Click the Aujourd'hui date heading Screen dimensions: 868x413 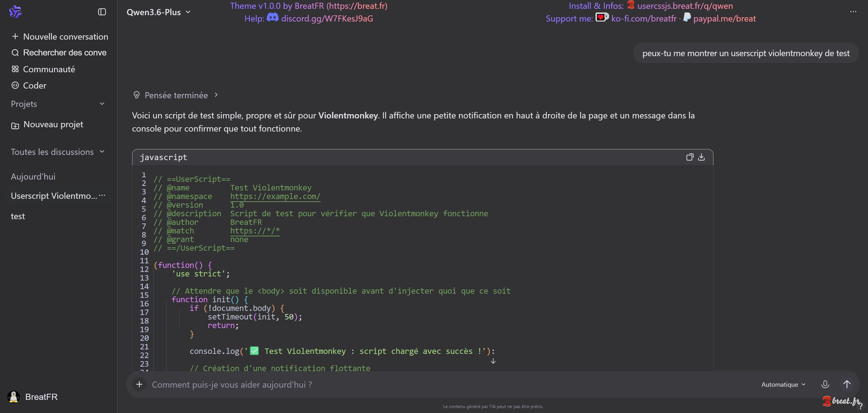33,176
